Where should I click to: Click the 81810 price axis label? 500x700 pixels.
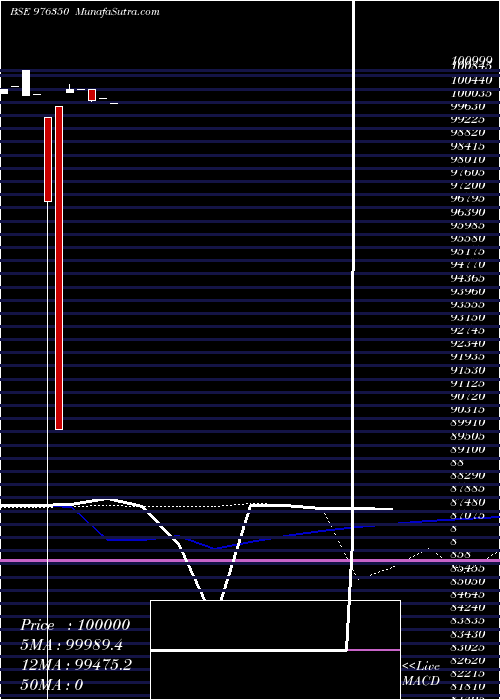tap(469, 686)
